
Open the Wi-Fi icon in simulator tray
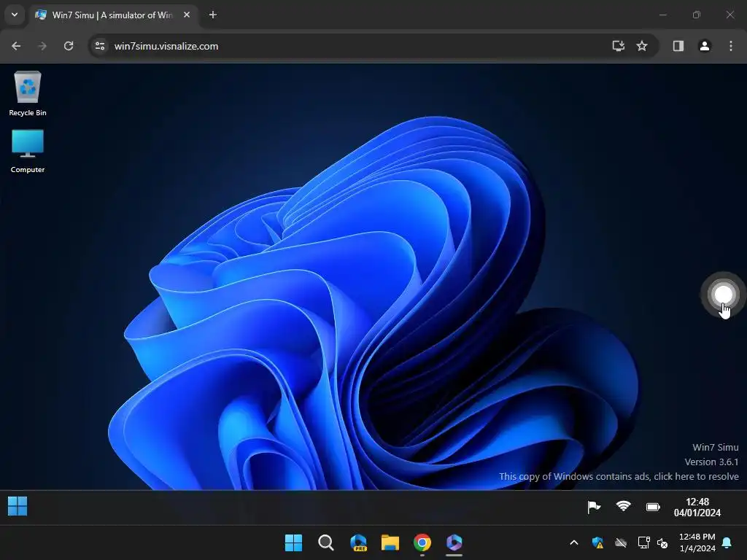point(623,506)
